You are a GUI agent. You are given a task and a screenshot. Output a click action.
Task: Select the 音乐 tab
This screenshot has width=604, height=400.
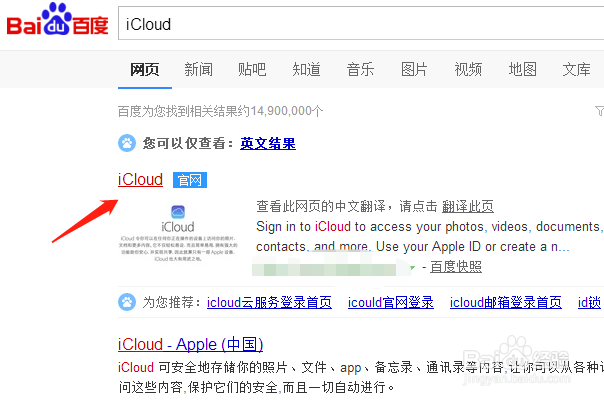(x=360, y=69)
